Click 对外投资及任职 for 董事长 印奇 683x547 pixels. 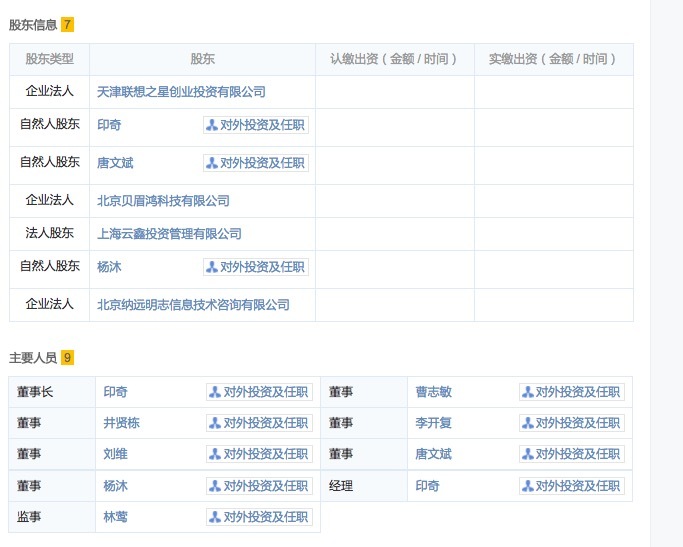(259, 392)
